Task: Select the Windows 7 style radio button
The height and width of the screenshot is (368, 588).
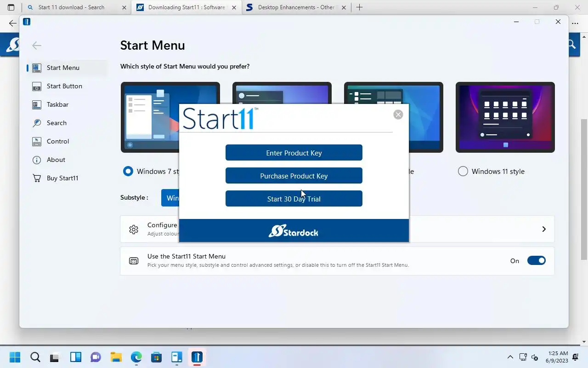Action: click(x=128, y=171)
